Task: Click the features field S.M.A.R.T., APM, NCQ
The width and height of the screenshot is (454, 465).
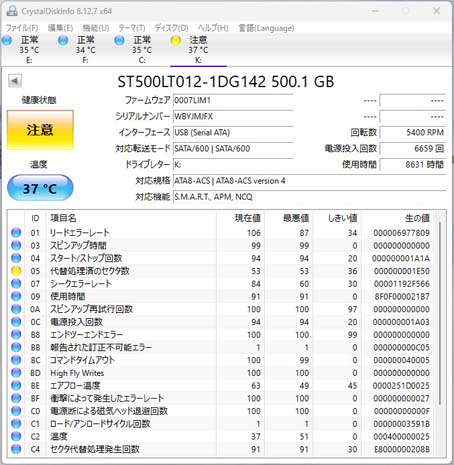Action: pyautogui.click(x=310, y=197)
